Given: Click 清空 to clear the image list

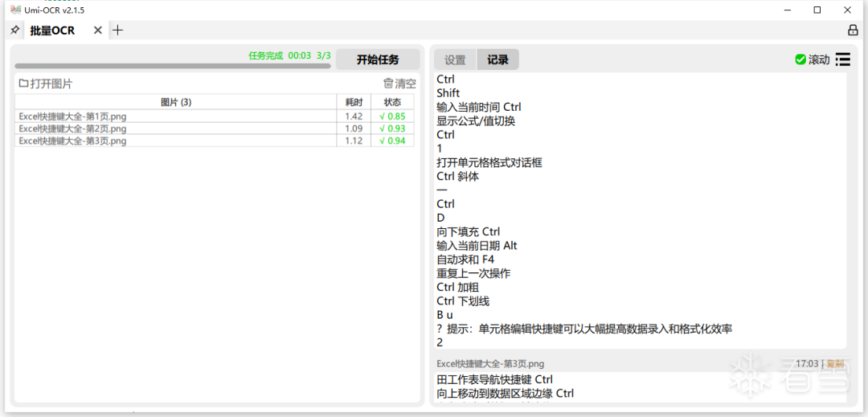Looking at the screenshot, I should pos(399,84).
